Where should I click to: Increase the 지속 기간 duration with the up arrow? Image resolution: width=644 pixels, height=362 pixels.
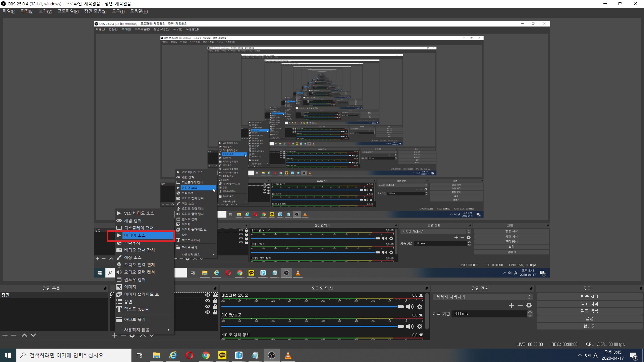point(530,312)
